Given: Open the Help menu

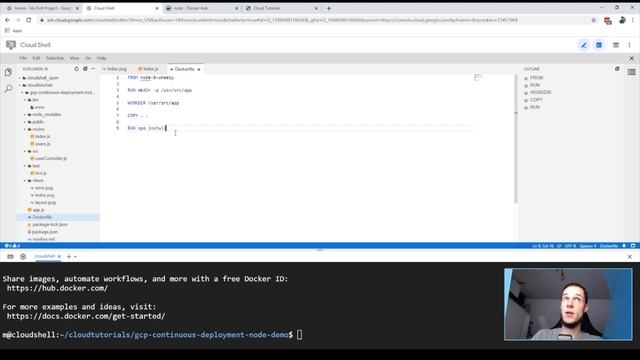Looking at the screenshot, I should pyautogui.click(x=101, y=58).
